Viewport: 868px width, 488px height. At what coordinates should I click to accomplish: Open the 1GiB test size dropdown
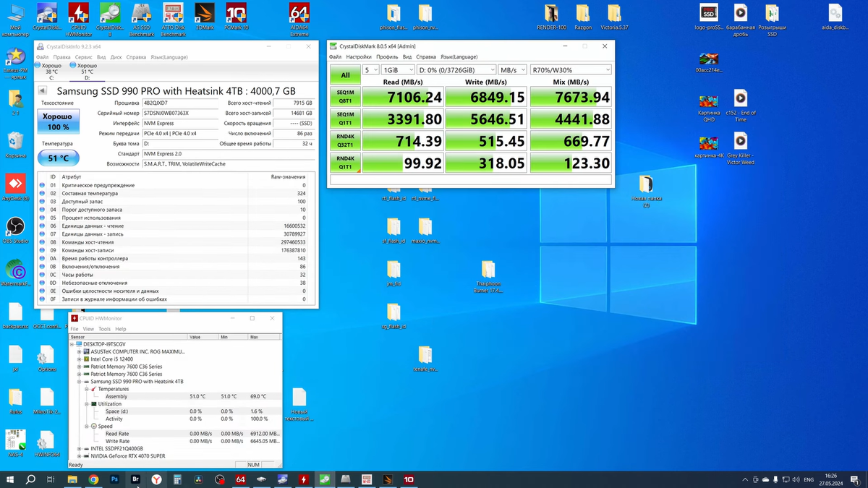point(398,70)
